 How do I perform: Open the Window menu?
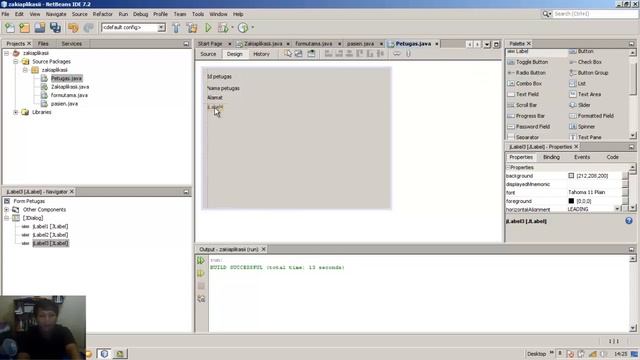[x=218, y=14]
